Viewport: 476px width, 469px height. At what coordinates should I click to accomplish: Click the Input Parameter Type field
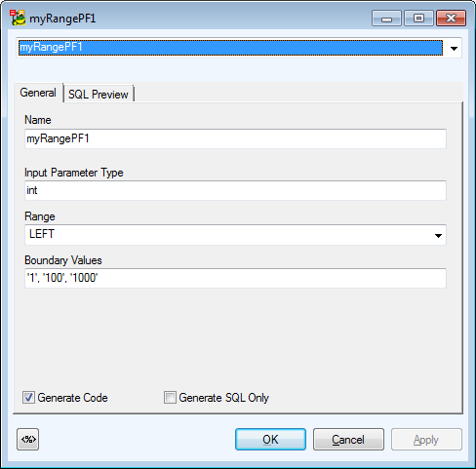click(235, 190)
